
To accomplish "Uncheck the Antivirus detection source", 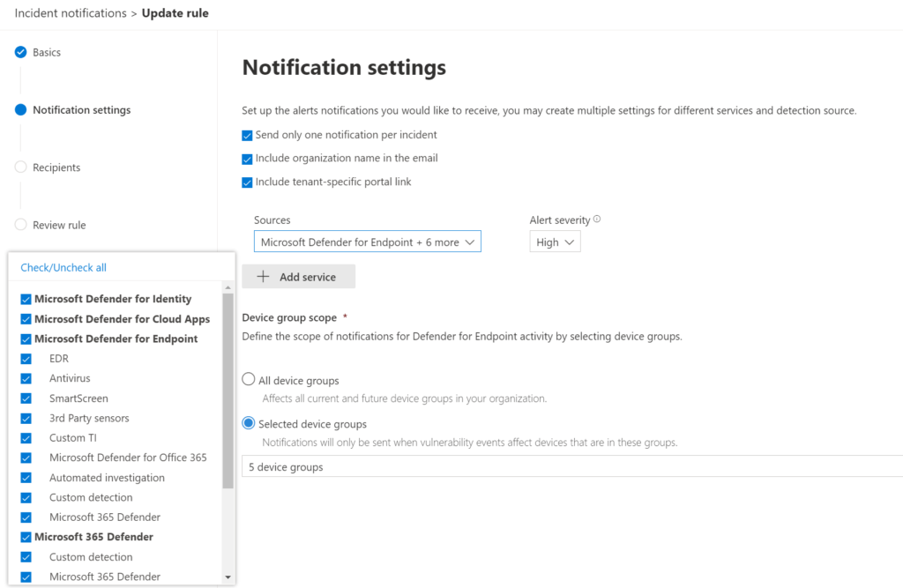I will tap(26, 378).
